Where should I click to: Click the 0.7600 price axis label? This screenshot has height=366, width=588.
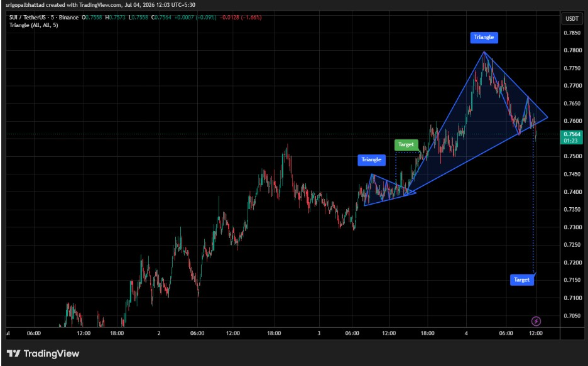click(x=573, y=121)
